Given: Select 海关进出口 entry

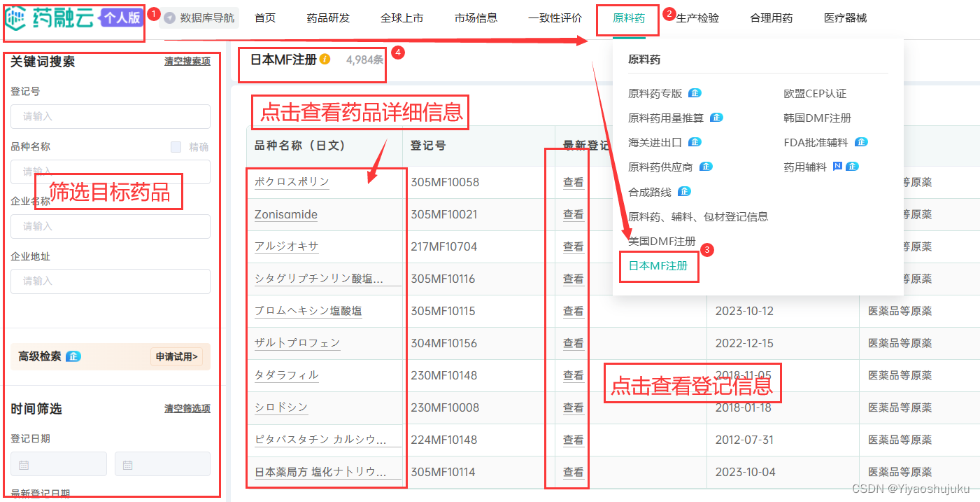Looking at the screenshot, I should point(655,142).
